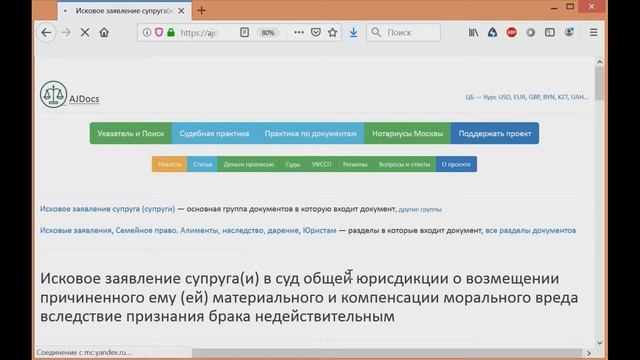Maximize the browser window

pyautogui.click(x=570, y=6)
